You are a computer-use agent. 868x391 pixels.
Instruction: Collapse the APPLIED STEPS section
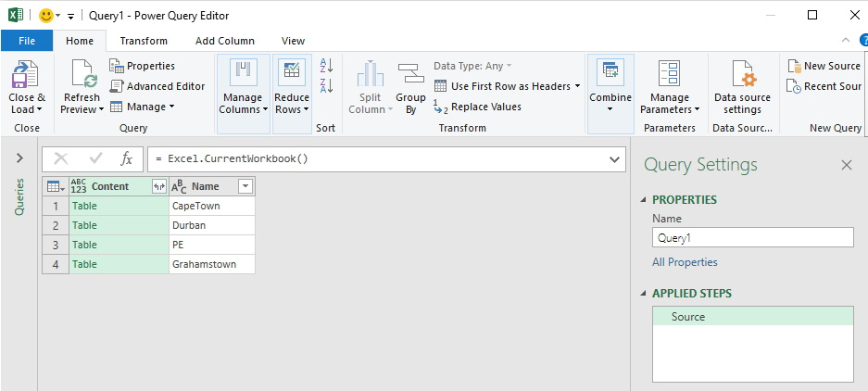point(643,294)
